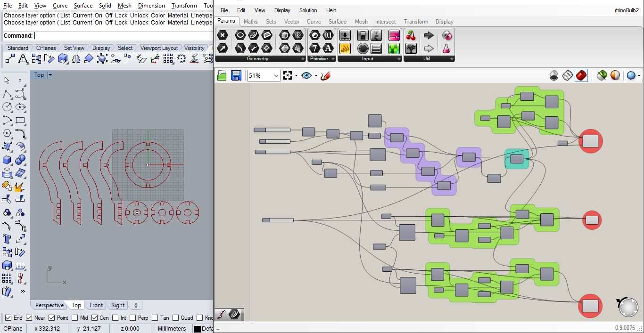The width and height of the screenshot is (644, 333).
Task: Open the dropdown arrow beside the eye icon
Action: (316, 75)
